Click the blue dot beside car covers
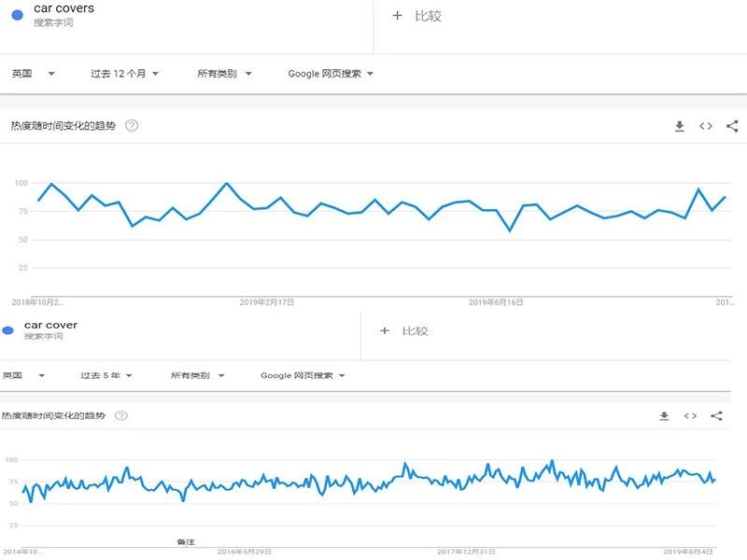Viewport: 747px width, 560px height. pos(17,15)
